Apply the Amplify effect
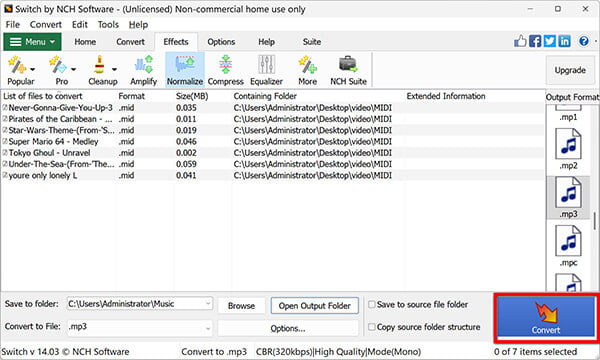Screen dimensions: 600x360 coord(143,70)
